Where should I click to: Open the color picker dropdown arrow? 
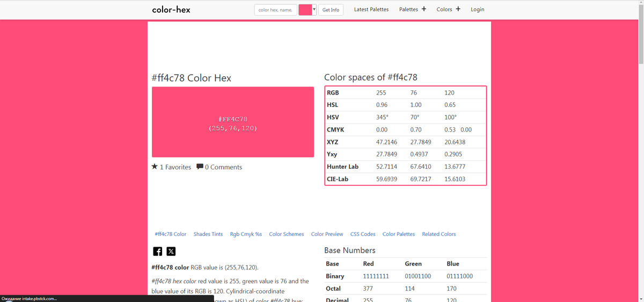[x=314, y=9]
